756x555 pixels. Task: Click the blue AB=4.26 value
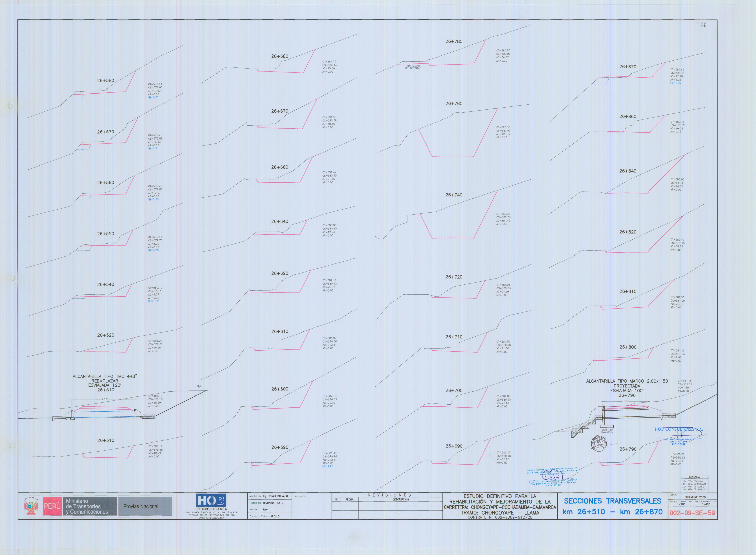coord(675,83)
